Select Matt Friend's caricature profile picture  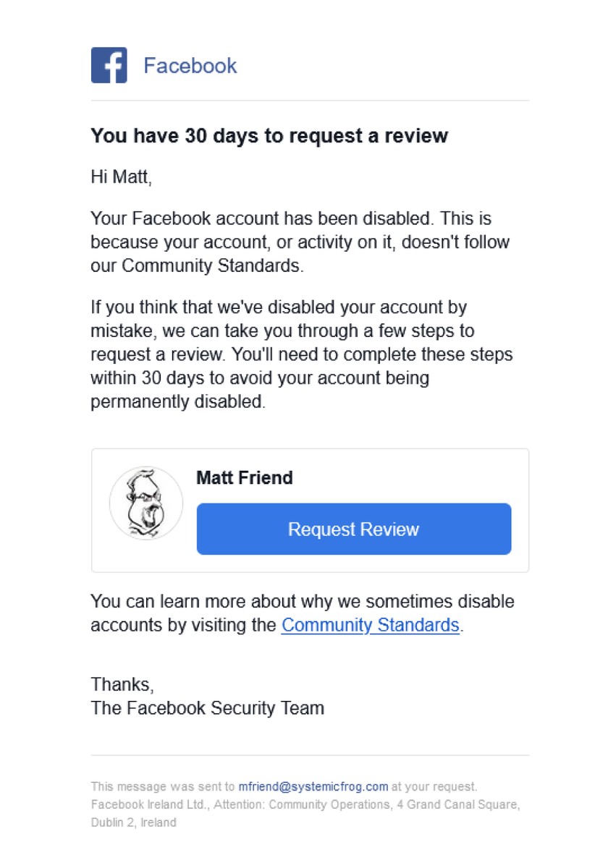(146, 503)
